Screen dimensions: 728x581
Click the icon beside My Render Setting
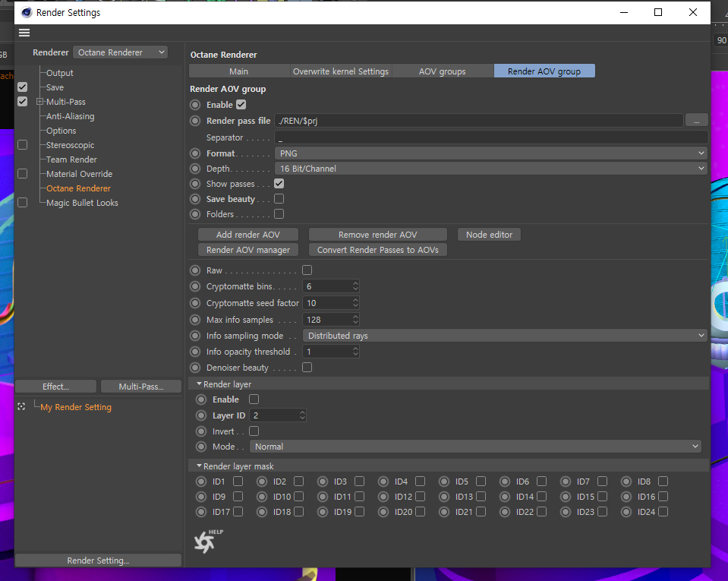point(21,406)
